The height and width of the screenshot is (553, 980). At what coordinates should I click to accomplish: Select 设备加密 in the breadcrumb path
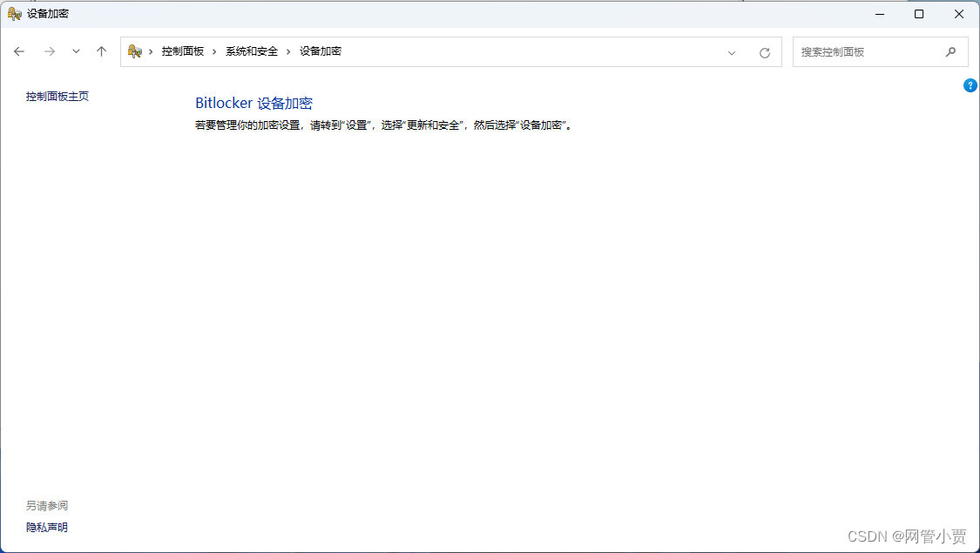tap(320, 51)
